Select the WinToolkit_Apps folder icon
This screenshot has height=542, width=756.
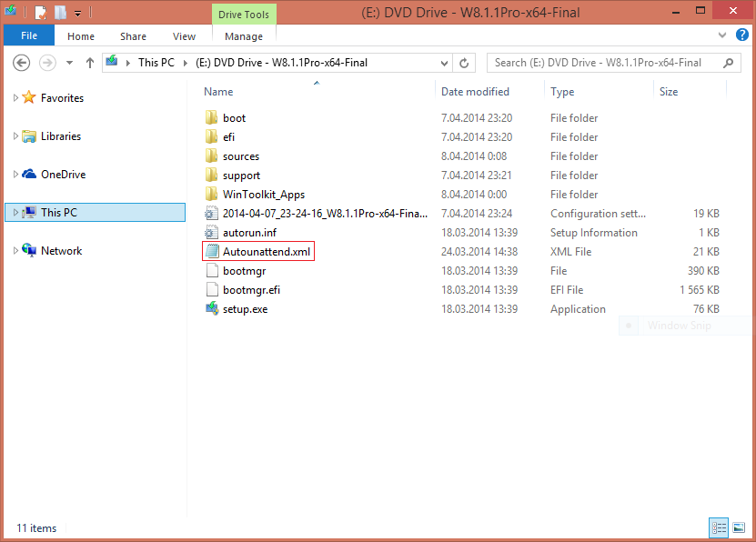pyautogui.click(x=211, y=195)
